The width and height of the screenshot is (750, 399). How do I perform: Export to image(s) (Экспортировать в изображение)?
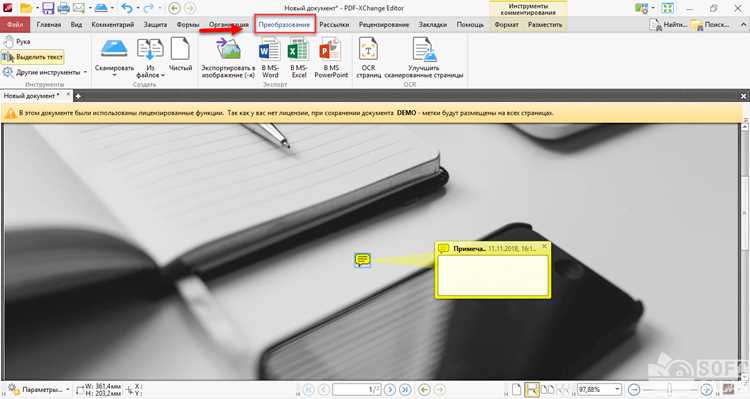[x=228, y=58]
